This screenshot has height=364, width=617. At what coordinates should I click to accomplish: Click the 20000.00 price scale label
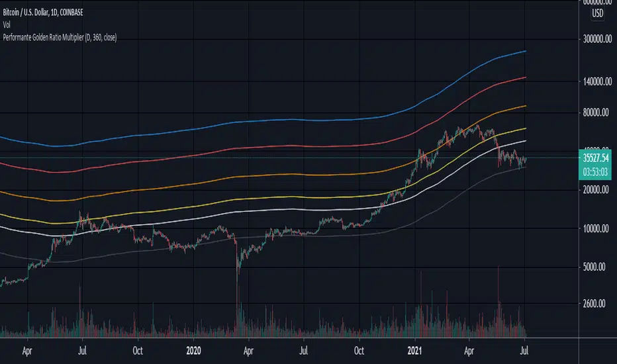click(596, 190)
